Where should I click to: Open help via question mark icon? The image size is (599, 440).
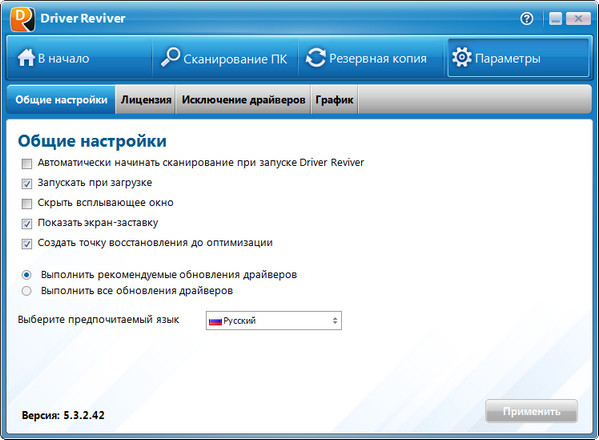click(x=527, y=18)
